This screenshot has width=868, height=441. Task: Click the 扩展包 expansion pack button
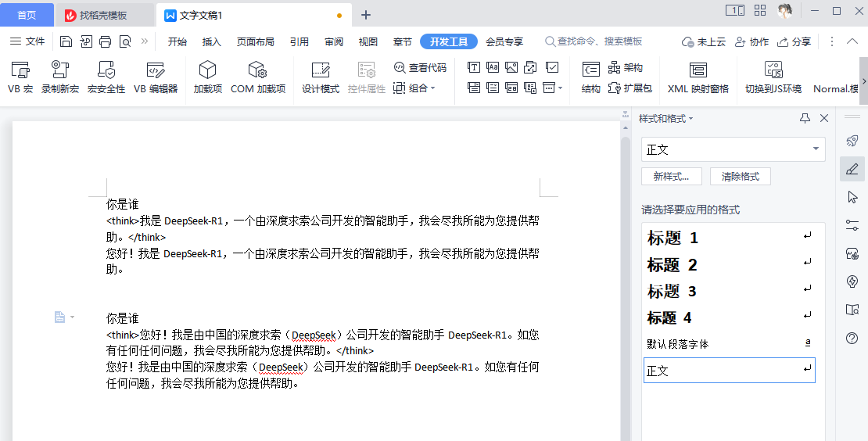point(630,88)
